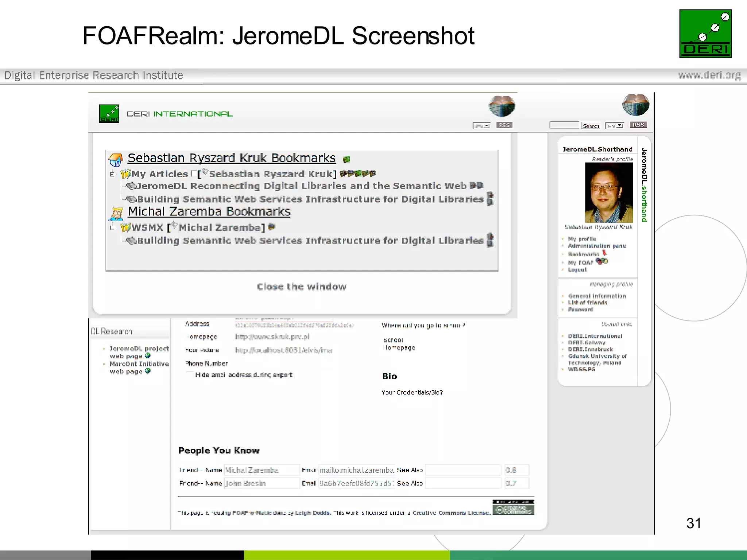The height and width of the screenshot is (560, 747).
Task: Open General information in managing profile
Action: 597,296
